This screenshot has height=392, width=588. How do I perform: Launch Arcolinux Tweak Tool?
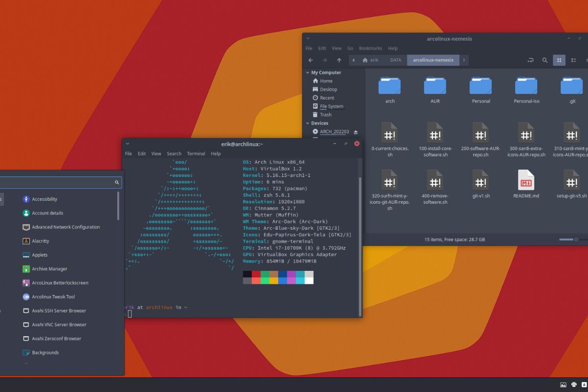tap(49, 297)
